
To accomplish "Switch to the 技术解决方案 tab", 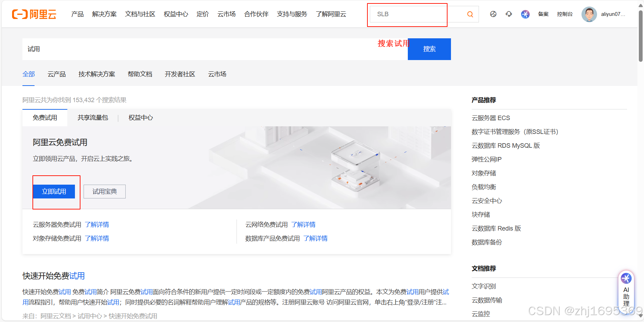I will [x=97, y=74].
